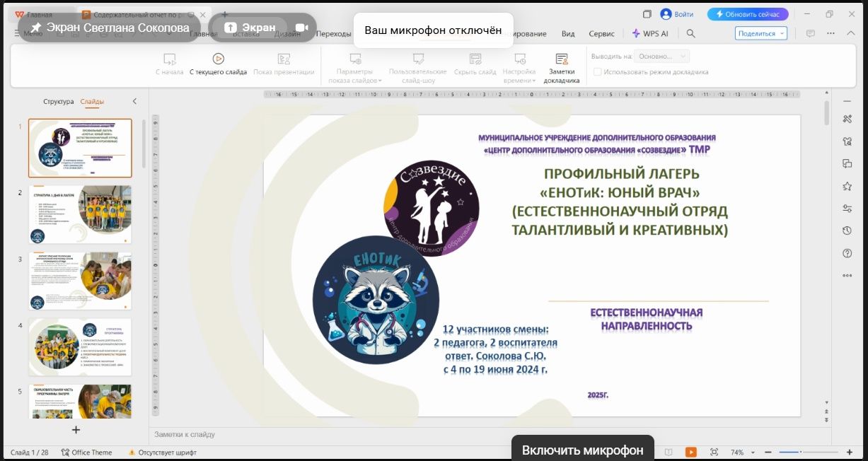
Task: Start slideshow from orange status bar play button
Action: click(x=690, y=452)
